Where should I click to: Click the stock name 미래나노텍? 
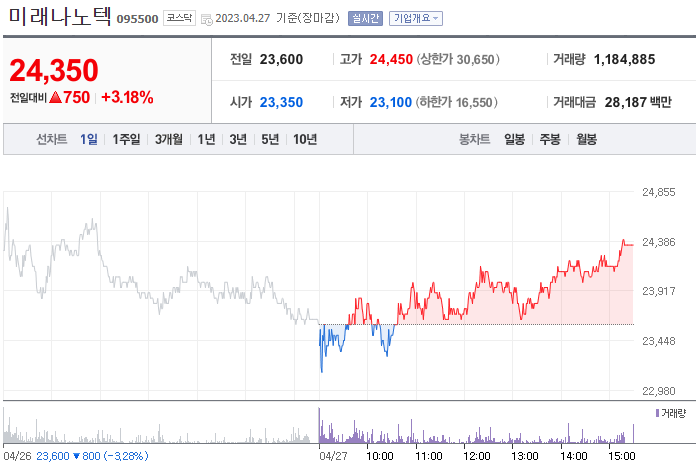[60, 16]
